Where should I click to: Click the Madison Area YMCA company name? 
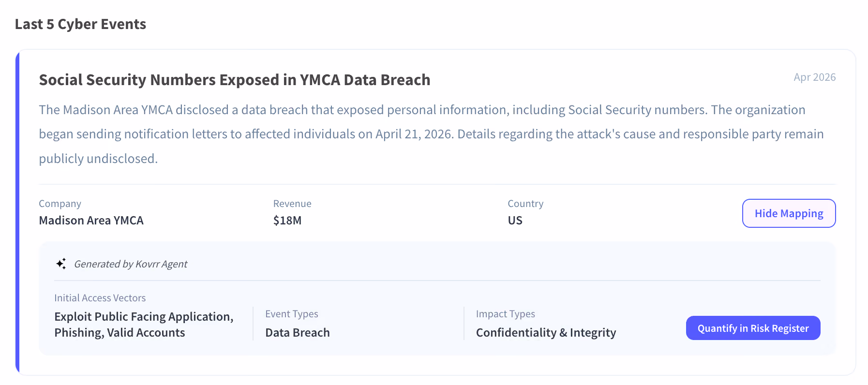click(91, 221)
